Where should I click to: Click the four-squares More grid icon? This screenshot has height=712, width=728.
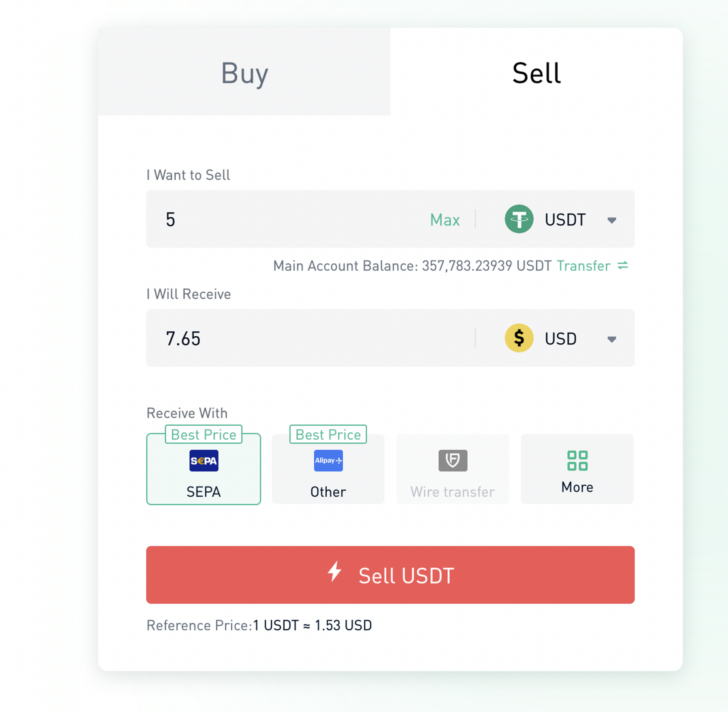(x=577, y=461)
